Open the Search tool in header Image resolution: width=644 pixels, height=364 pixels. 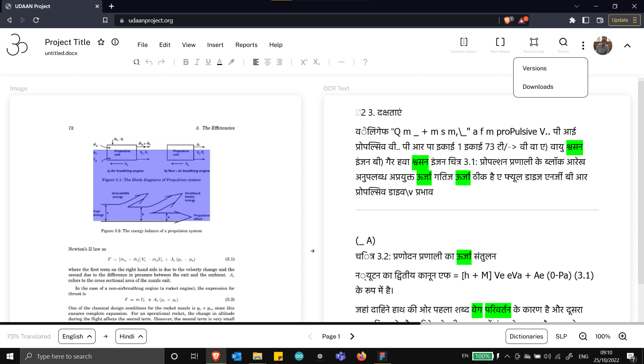pos(563,42)
